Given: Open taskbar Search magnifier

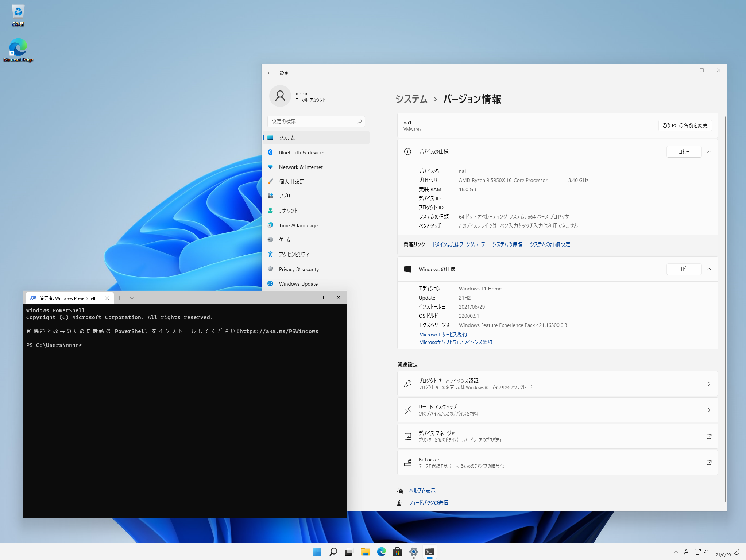Looking at the screenshot, I should pos(333,552).
